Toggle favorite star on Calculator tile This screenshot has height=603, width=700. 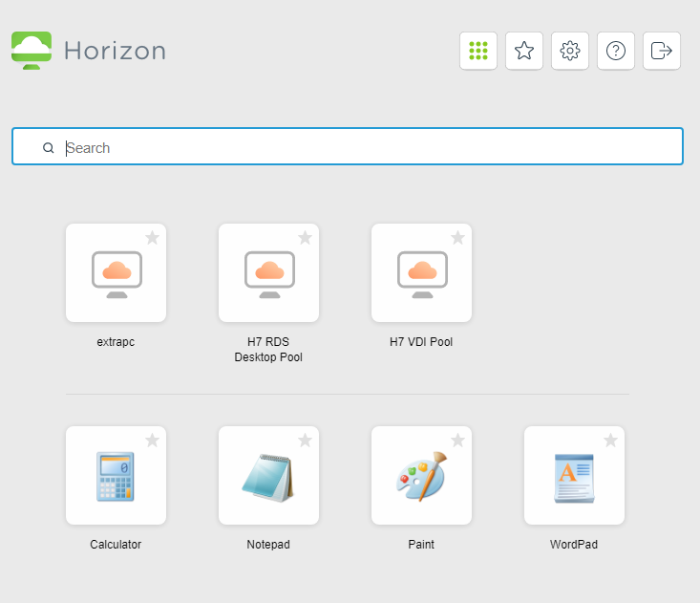pos(152,441)
